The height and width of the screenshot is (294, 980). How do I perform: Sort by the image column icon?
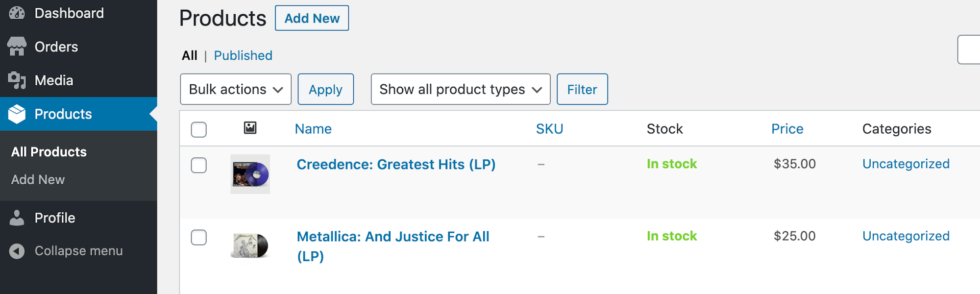[x=250, y=128]
